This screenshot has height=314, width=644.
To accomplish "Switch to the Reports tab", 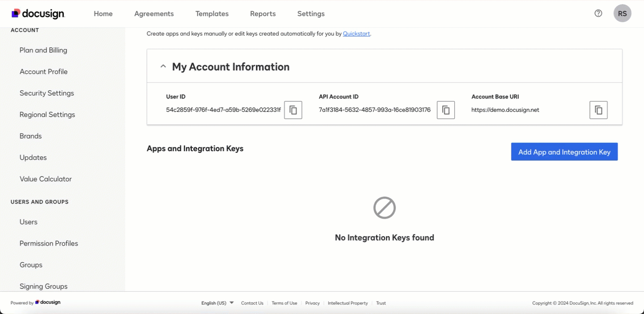I will pyautogui.click(x=263, y=14).
